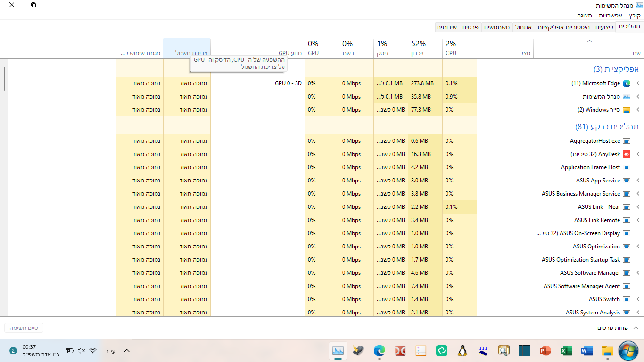Click the סיים משימה button

[24, 328]
